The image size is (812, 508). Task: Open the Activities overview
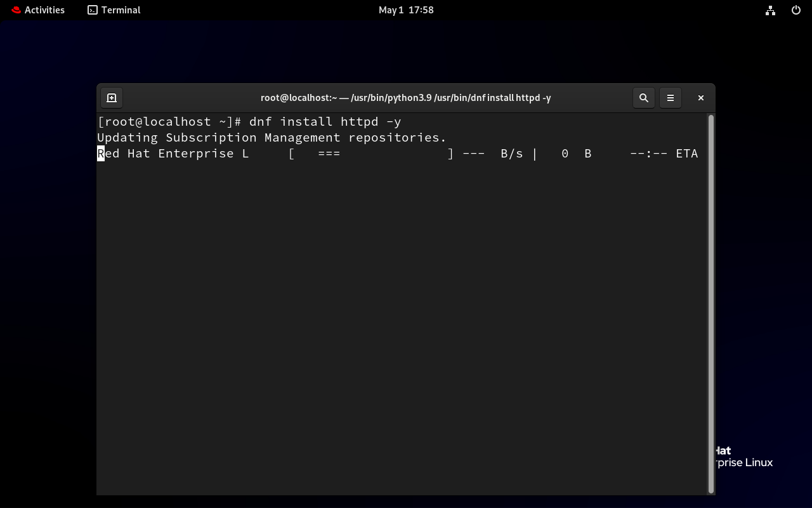pyautogui.click(x=38, y=10)
